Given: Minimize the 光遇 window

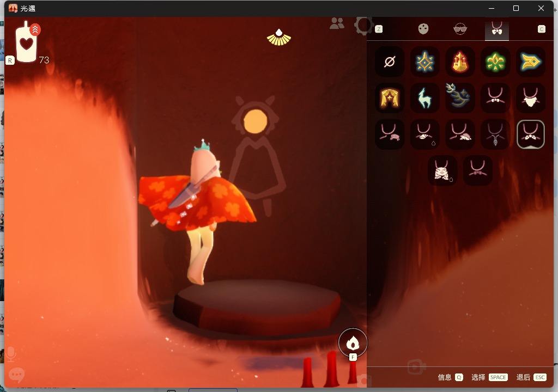Looking at the screenshot, I should coord(492,8).
